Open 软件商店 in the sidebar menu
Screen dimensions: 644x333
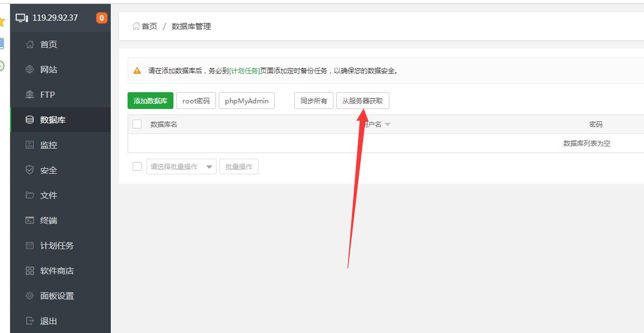click(57, 270)
